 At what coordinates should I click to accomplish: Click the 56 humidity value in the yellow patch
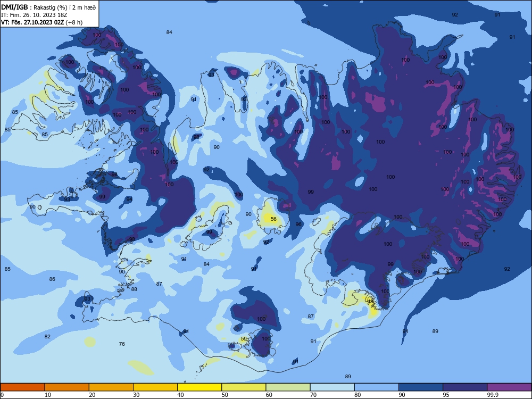tap(273, 219)
